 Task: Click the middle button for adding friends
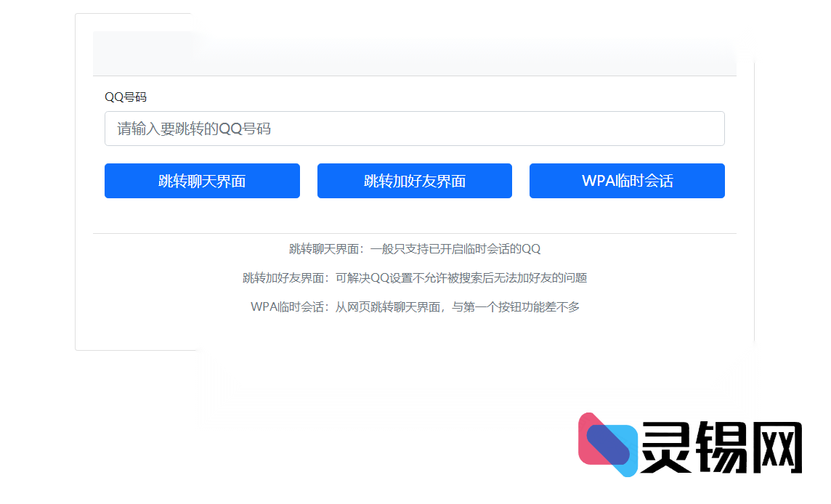coord(415,181)
